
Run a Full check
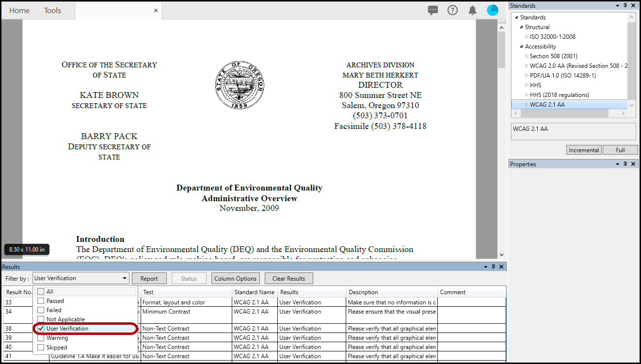(x=620, y=150)
